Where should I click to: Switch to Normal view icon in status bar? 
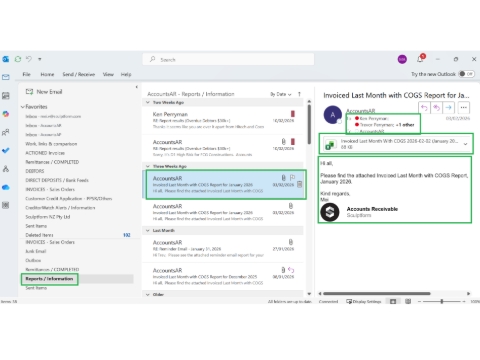click(393, 301)
